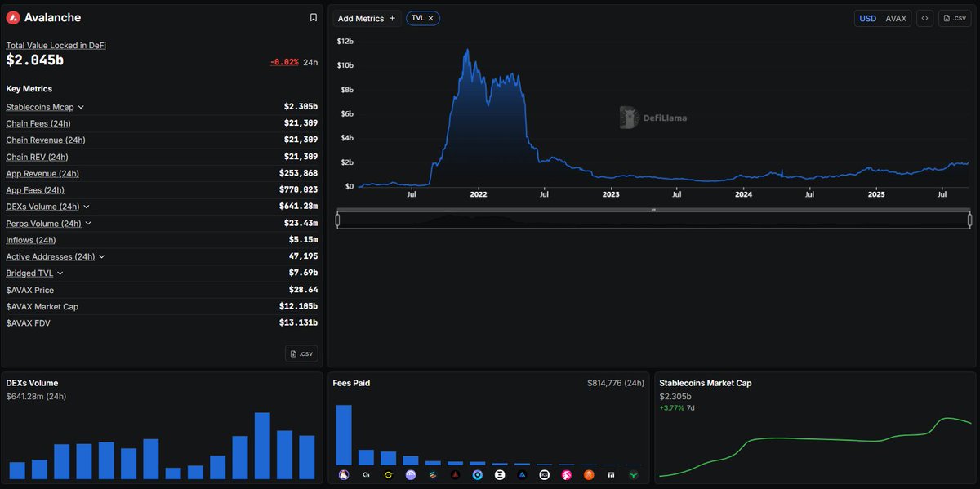Click the left handle of chart range slider
Viewport: 980px width, 489px height.
[x=337, y=220]
